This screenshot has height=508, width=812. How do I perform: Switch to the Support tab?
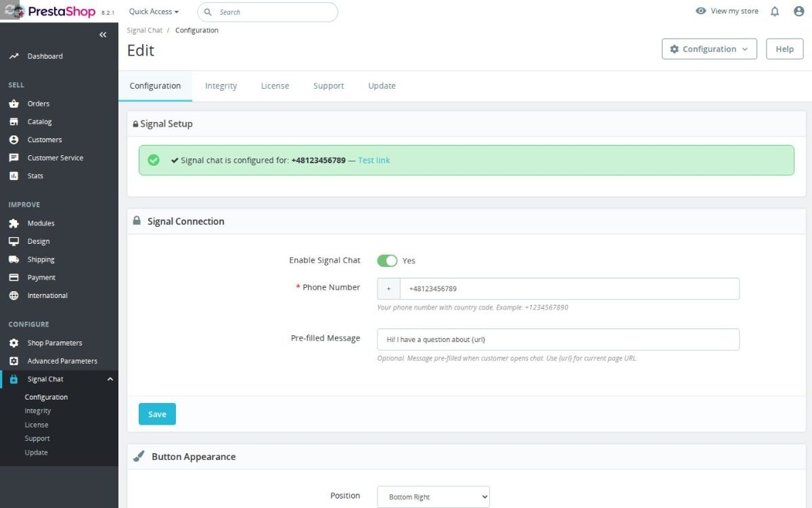tap(328, 86)
